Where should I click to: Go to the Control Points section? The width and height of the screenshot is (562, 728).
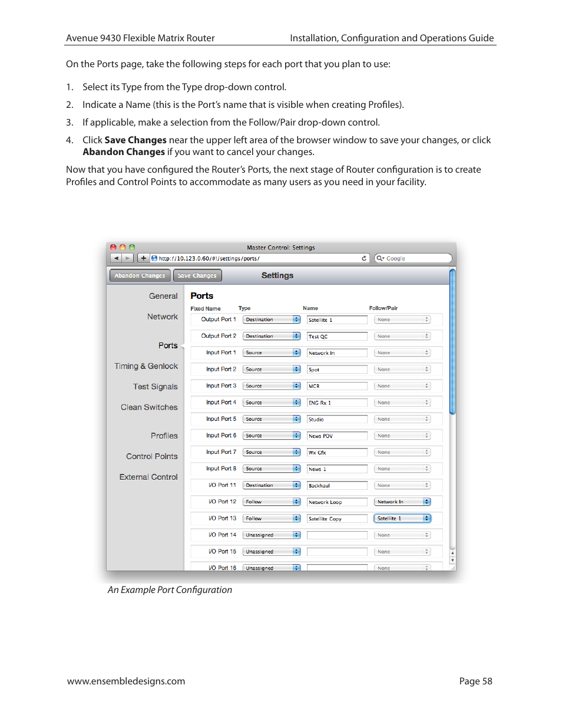pos(152,456)
